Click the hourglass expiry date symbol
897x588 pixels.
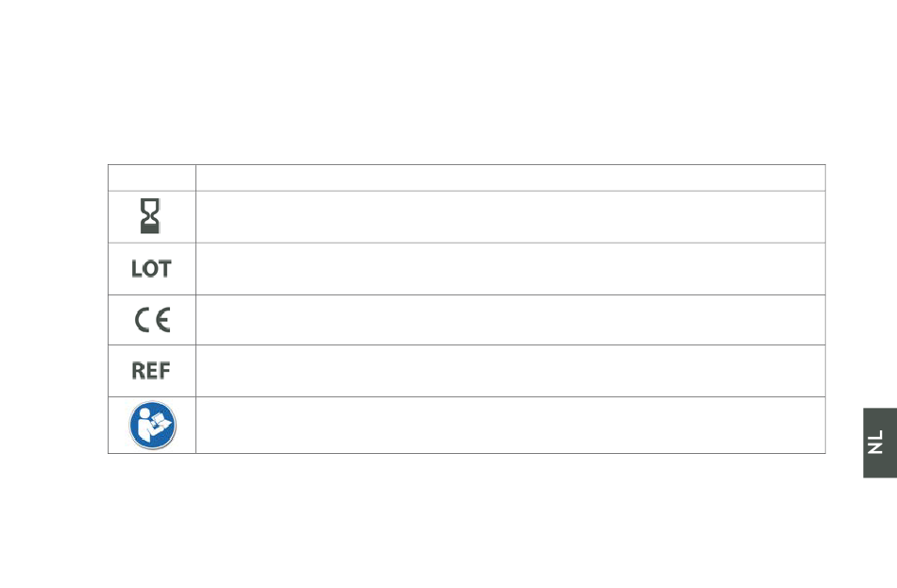coord(150,216)
